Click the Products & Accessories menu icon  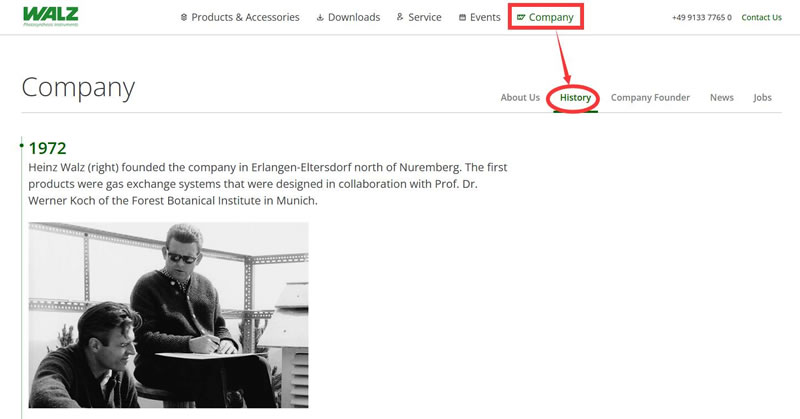tap(184, 18)
